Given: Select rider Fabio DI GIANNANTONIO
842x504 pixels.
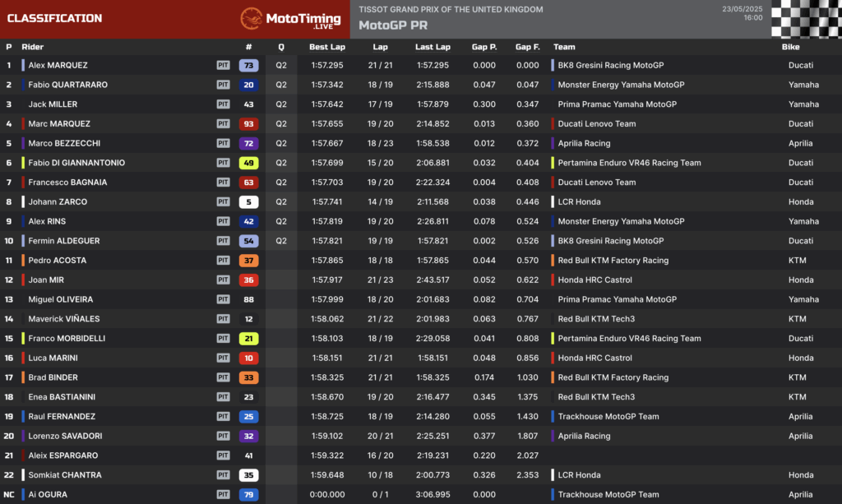Looking at the screenshot, I should [76, 163].
